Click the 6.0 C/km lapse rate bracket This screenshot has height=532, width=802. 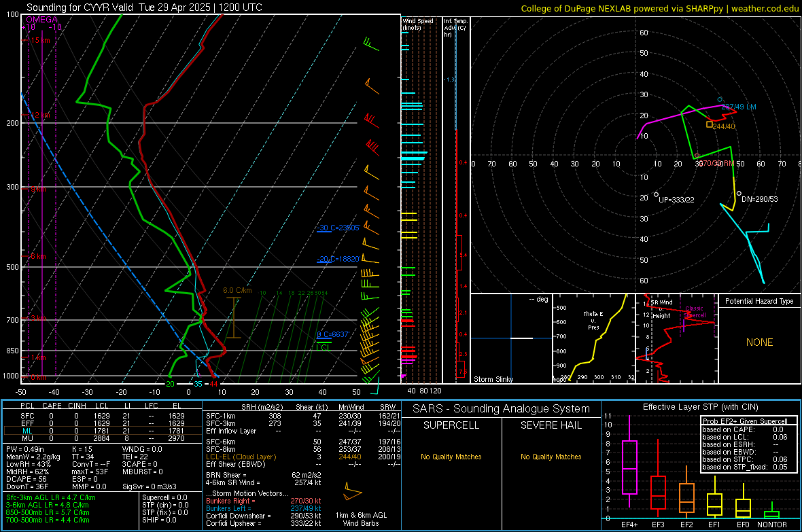(234, 318)
